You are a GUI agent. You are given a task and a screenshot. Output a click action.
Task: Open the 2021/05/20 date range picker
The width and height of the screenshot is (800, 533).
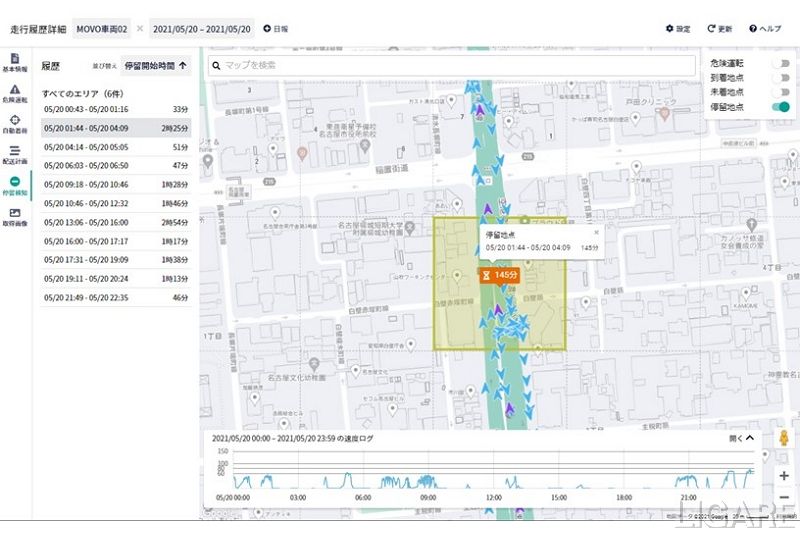(202, 29)
